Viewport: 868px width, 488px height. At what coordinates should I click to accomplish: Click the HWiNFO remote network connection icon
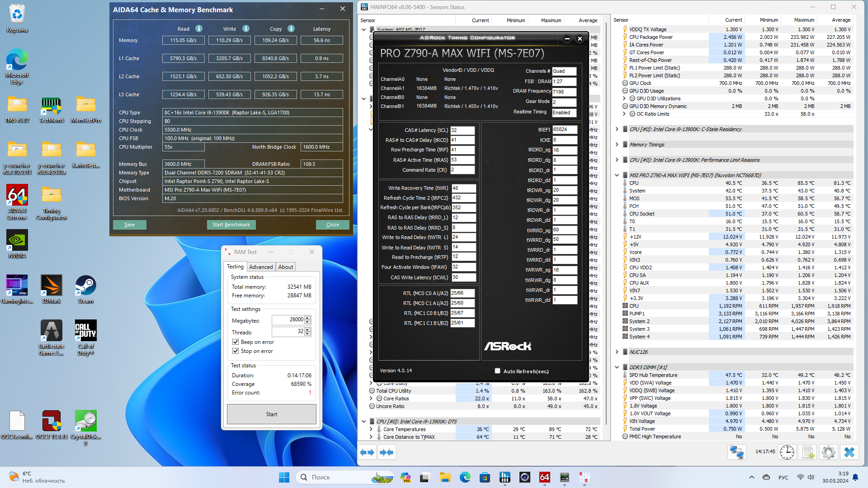point(737,452)
